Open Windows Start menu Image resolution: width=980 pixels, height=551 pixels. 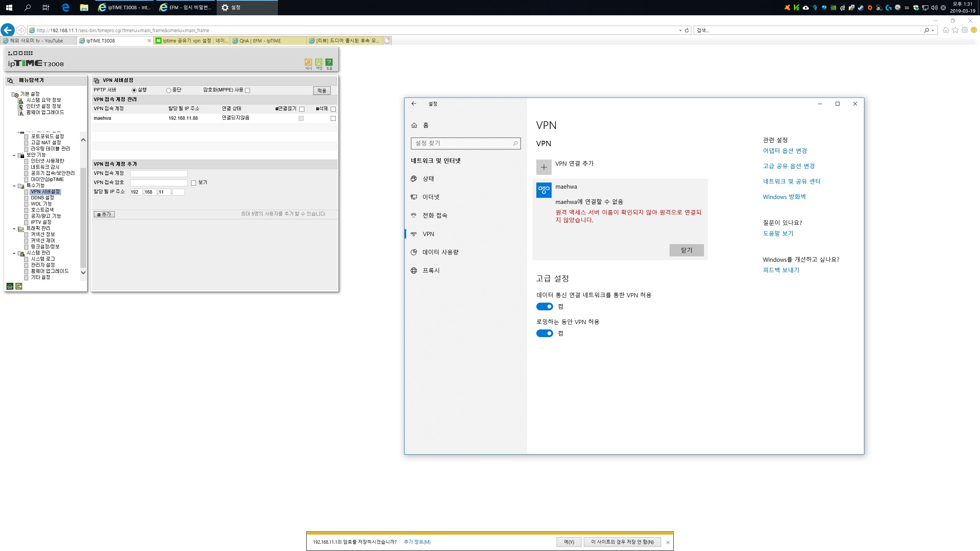[9, 7]
